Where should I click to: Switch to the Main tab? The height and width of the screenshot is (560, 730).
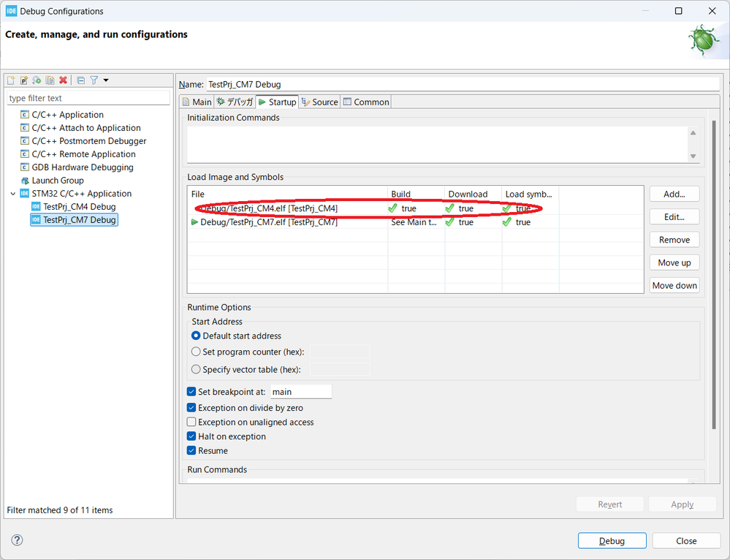point(197,102)
